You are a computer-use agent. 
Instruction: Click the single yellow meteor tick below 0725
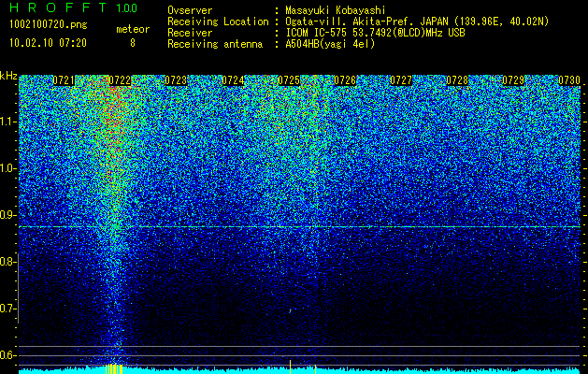(x=290, y=367)
